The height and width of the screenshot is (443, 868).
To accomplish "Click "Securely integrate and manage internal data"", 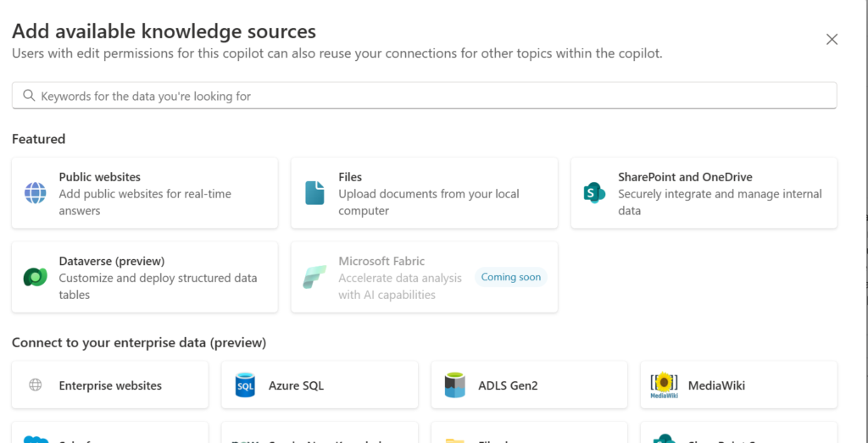I will pos(720,202).
